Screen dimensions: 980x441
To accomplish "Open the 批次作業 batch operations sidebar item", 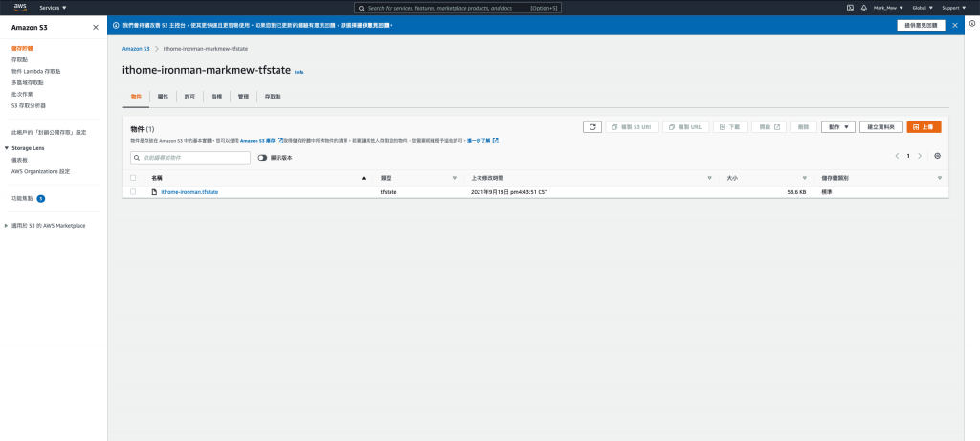I will (x=22, y=94).
